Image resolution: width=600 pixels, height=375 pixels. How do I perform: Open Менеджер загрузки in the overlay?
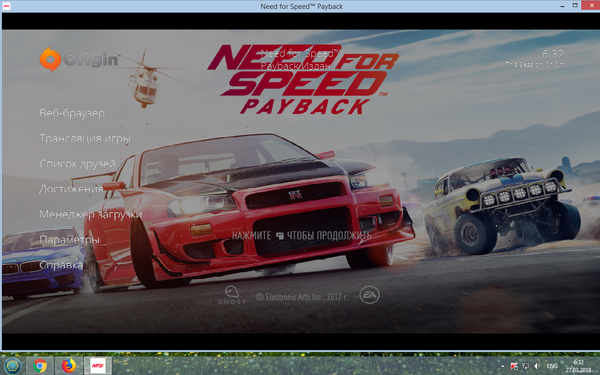click(91, 214)
